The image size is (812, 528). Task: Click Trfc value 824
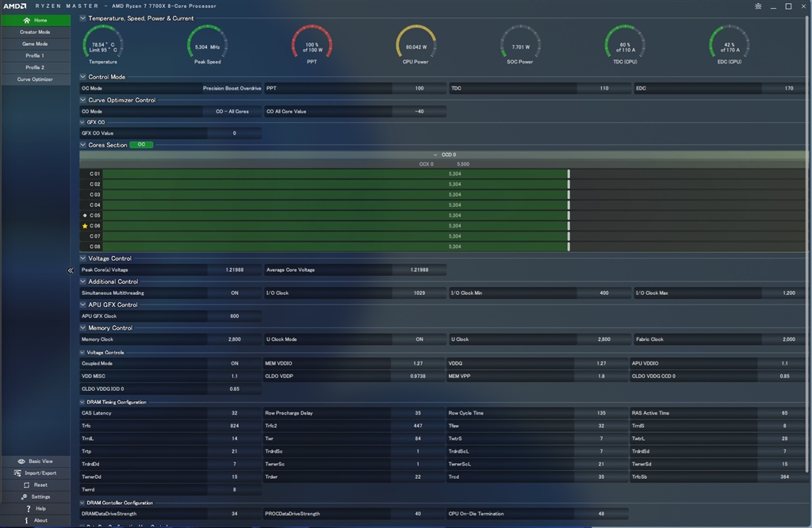coord(235,426)
